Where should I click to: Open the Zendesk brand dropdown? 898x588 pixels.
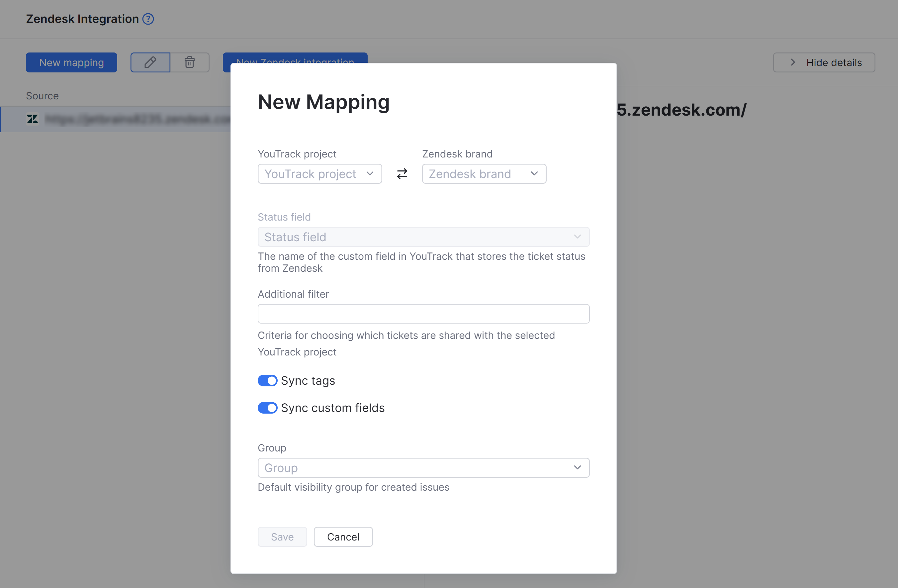[484, 174]
